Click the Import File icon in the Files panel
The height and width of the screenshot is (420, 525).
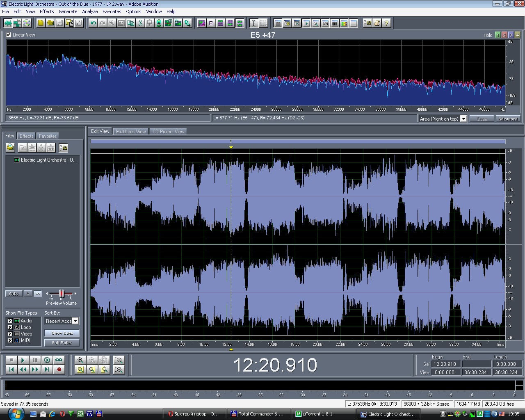(10, 148)
